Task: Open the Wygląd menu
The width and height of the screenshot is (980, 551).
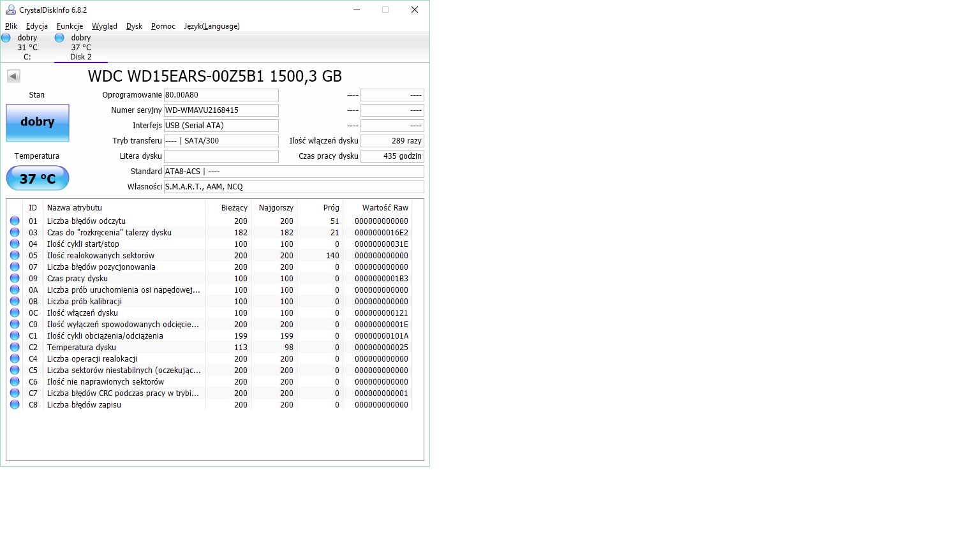Action: [105, 26]
